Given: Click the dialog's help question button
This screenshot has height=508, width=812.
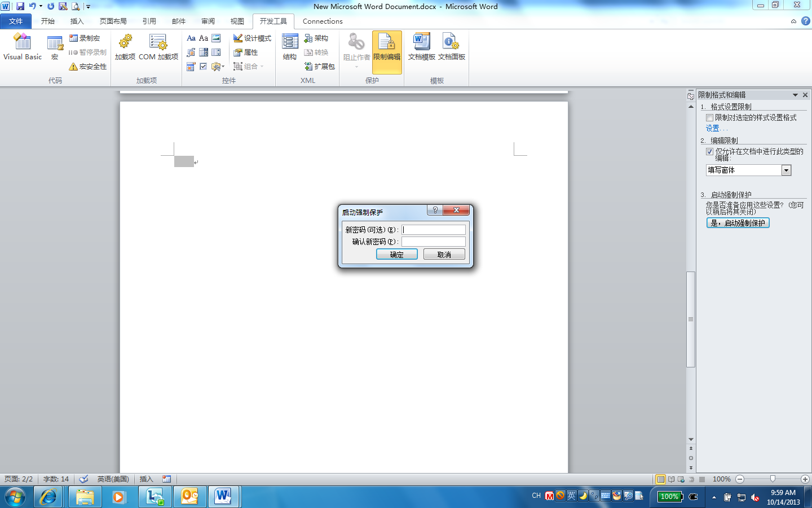Looking at the screenshot, I should click(435, 210).
